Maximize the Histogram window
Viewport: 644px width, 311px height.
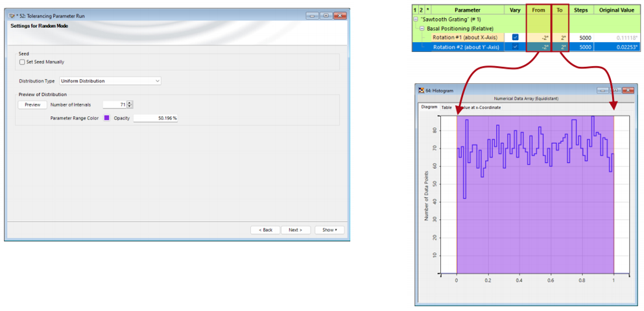[615, 90]
